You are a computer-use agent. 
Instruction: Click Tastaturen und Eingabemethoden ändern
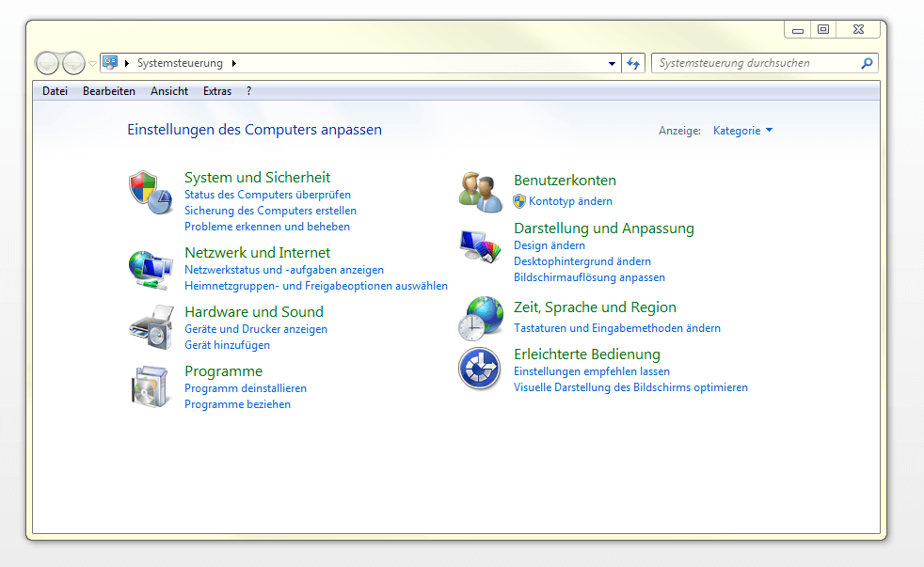pyautogui.click(x=617, y=328)
